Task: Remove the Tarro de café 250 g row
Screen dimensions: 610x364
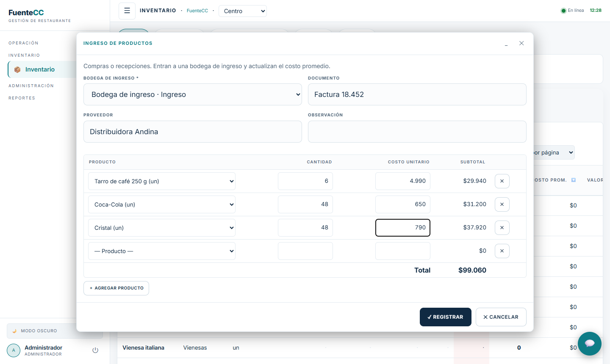Action: point(502,181)
